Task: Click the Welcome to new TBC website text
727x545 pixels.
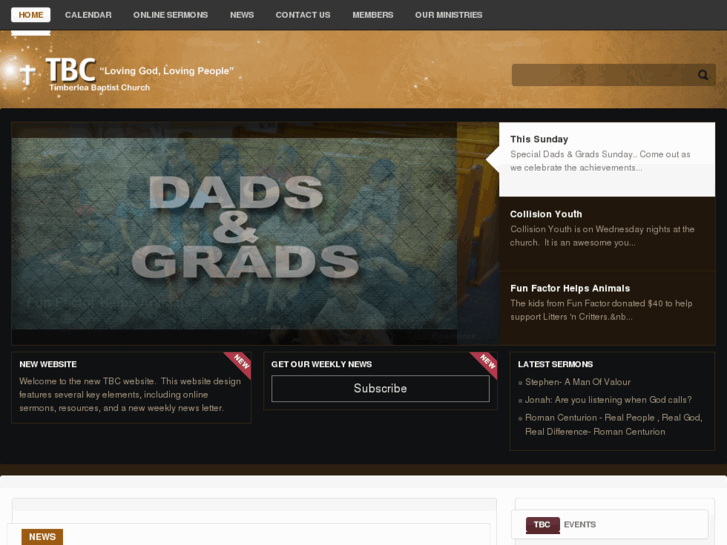Action: pyautogui.click(x=130, y=395)
